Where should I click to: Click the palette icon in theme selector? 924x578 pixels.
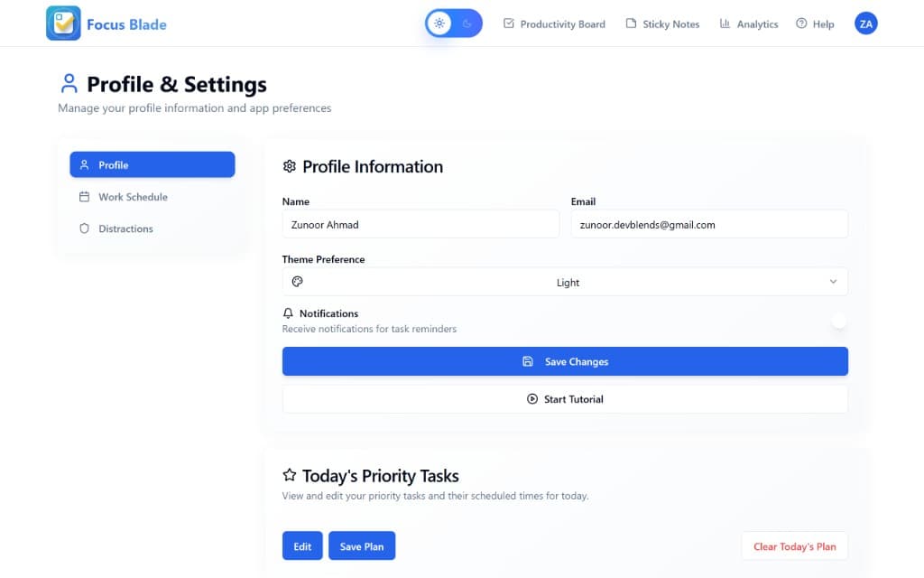(298, 282)
